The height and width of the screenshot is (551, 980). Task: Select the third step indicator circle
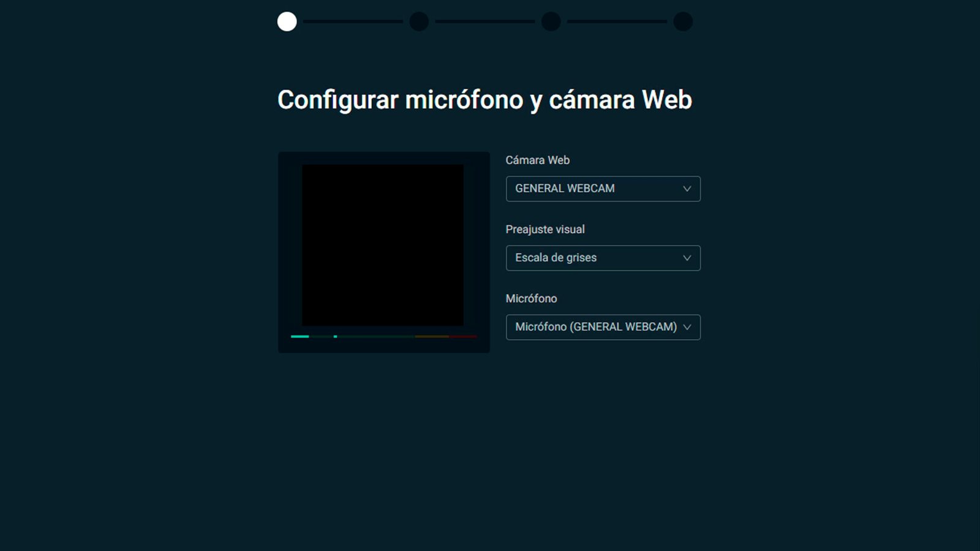(x=551, y=21)
